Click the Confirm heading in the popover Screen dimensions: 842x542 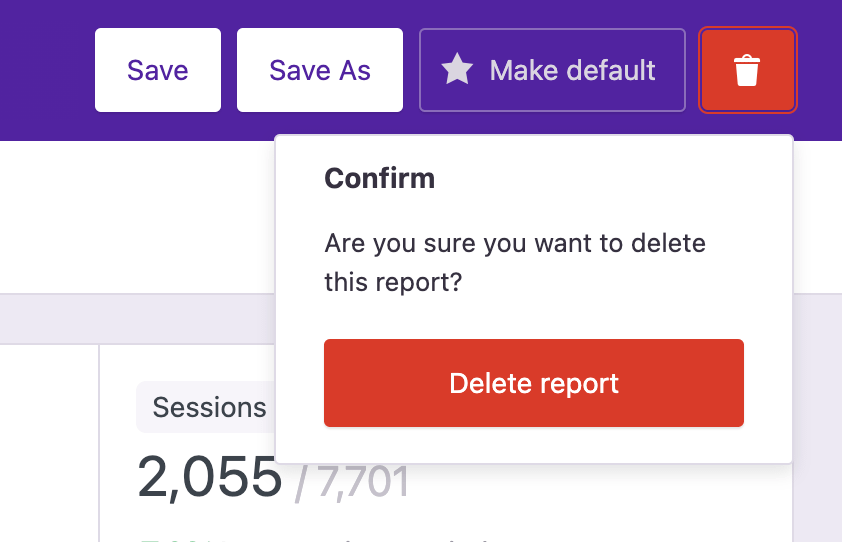[x=380, y=179]
